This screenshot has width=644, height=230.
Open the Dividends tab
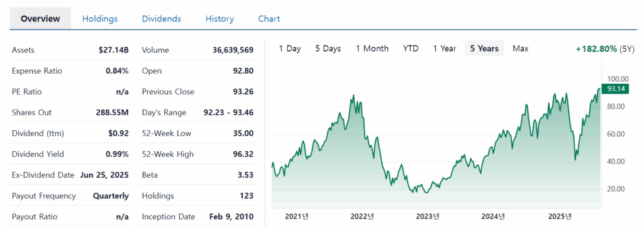click(162, 19)
